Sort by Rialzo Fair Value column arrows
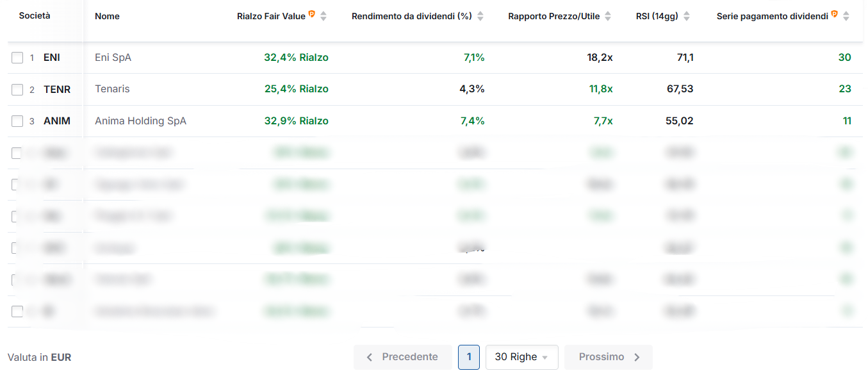This screenshot has width=868, height=373. (323, 17)
